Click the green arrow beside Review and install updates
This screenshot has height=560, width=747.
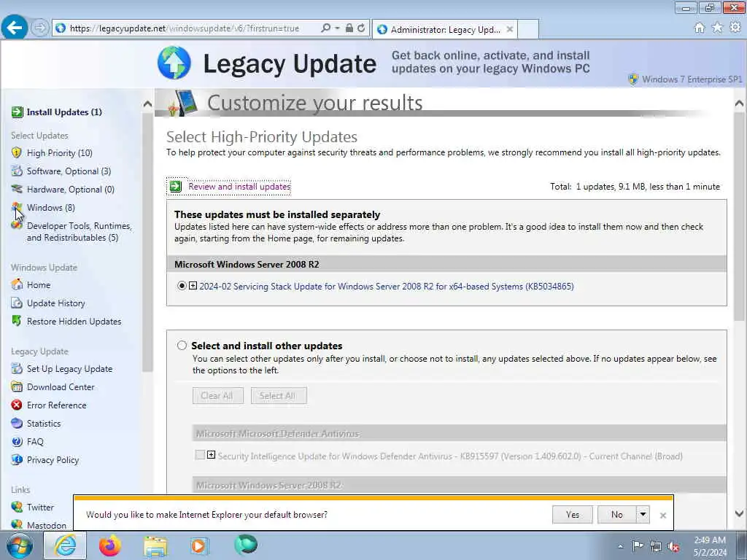(x=176, y=186)
